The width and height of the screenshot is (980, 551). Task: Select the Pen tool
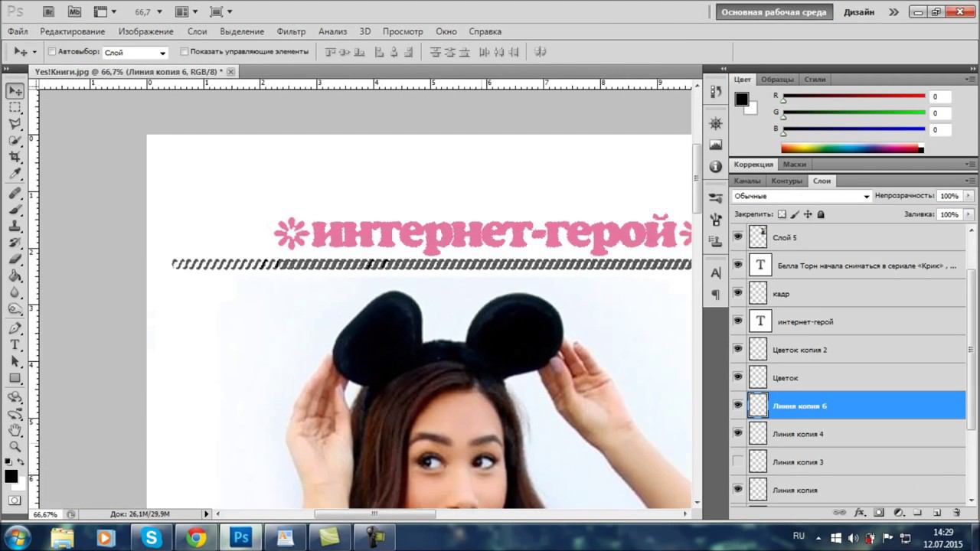coord(15,328)
